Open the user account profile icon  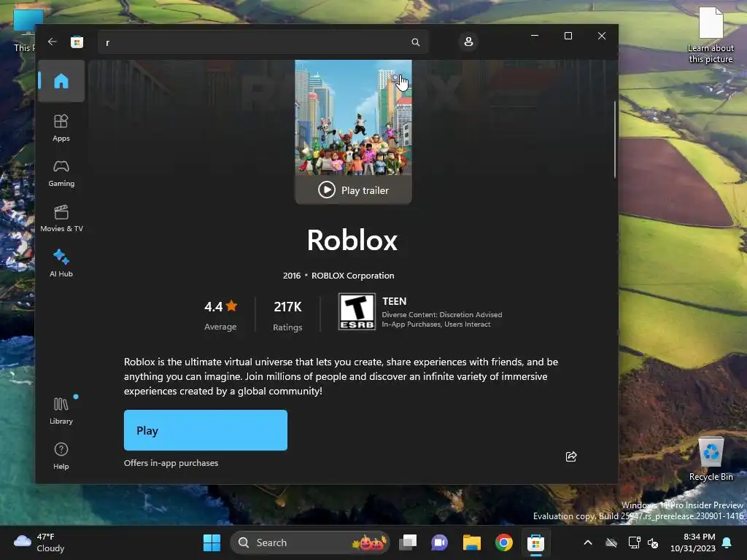468,42
